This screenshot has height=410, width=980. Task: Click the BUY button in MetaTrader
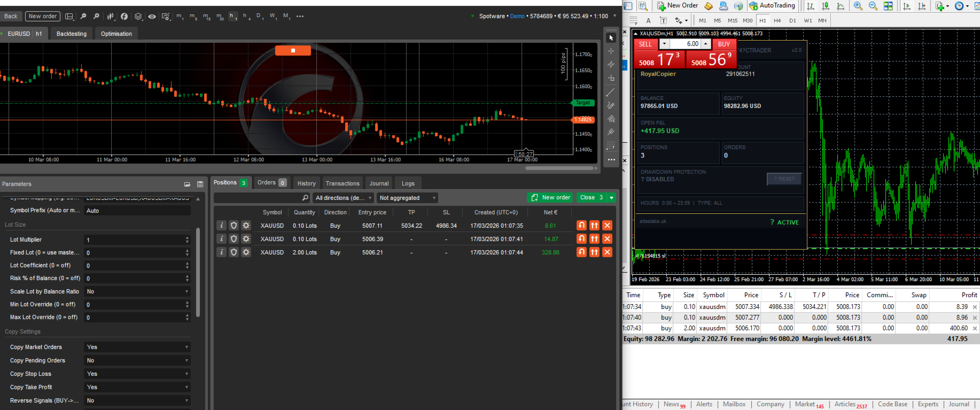point(724,44)
